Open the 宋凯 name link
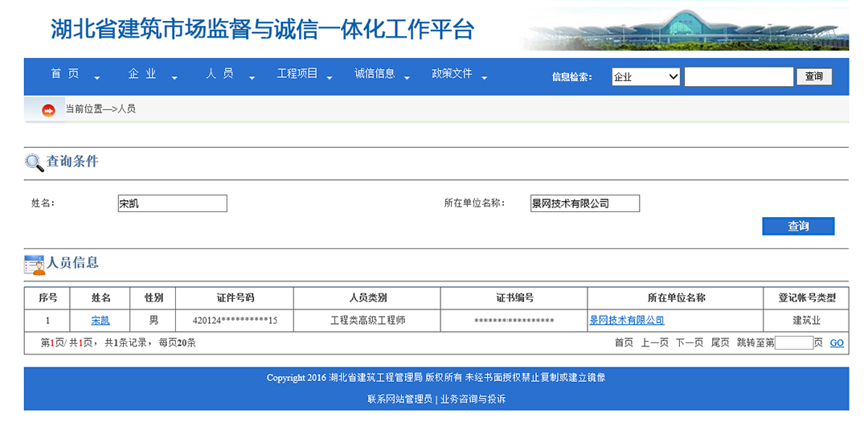 [x=100, y=321]
